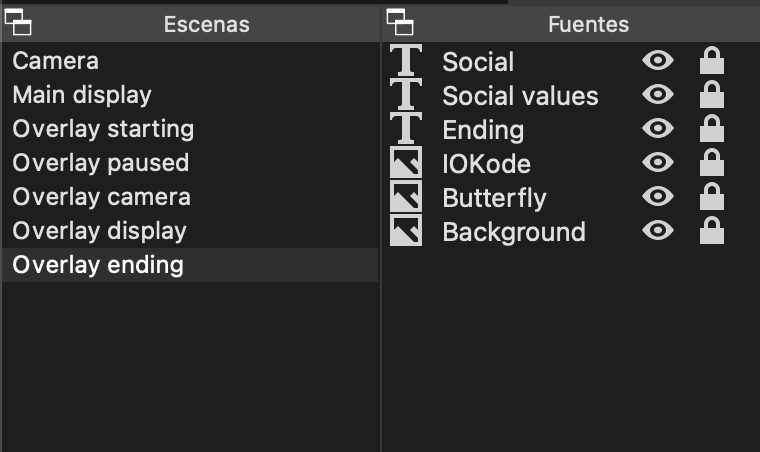Toggle visibility of the Butterfly source
Screen dimensions: 760x452
(657, 197)
